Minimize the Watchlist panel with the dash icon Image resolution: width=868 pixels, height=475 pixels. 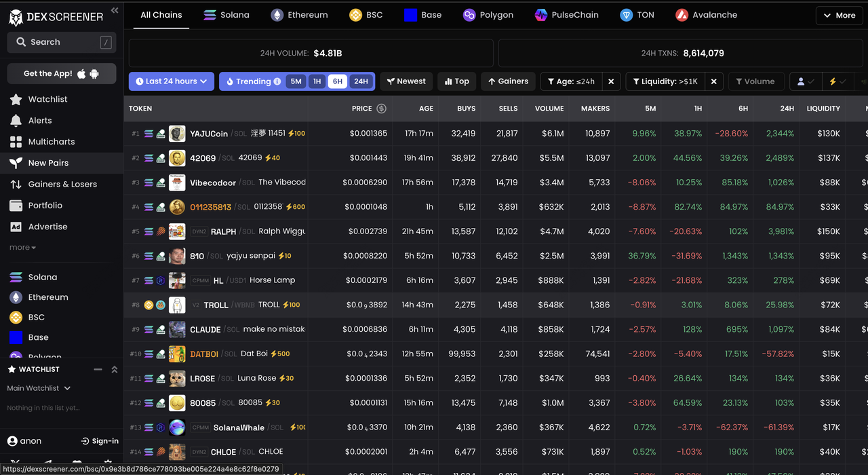point(98,369)
